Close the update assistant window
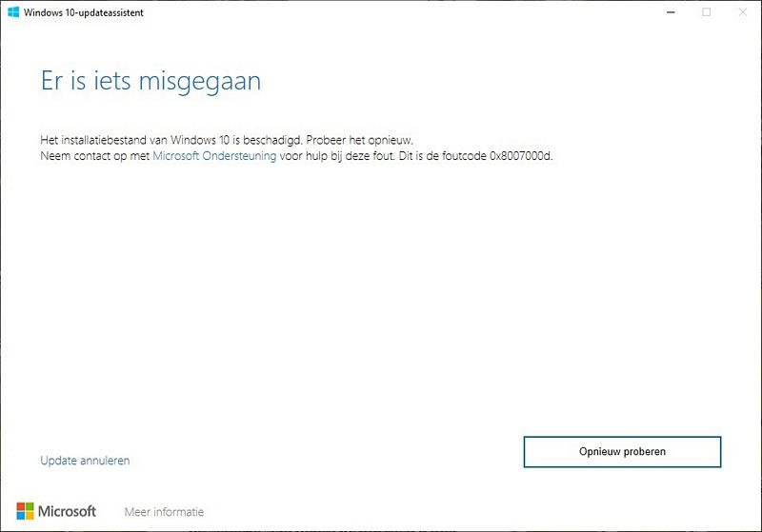The height and width of the screenshot is (532, 762). 743,12
